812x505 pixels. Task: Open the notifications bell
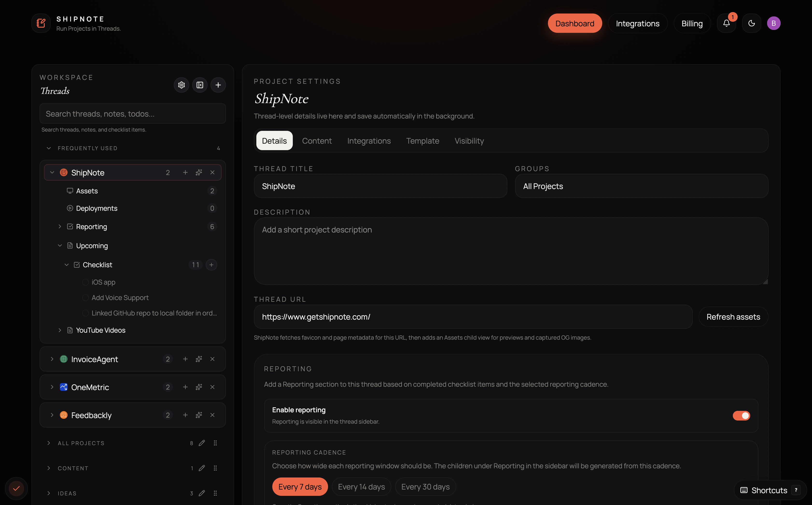coord(726,23)
